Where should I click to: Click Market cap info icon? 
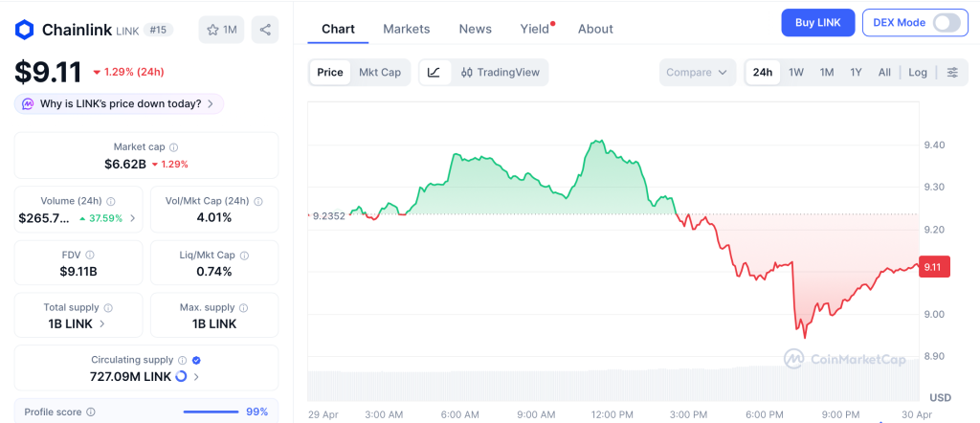173,147
